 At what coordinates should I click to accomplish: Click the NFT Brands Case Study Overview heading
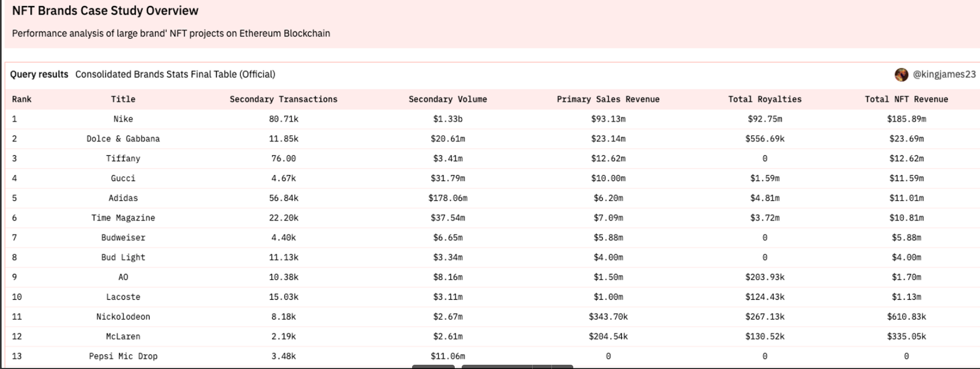tap(105, 11)
